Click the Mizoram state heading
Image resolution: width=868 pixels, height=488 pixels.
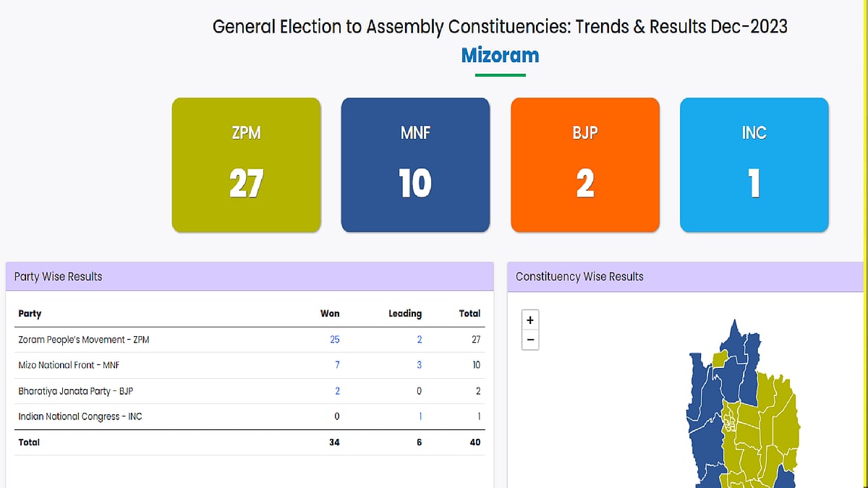500,56
